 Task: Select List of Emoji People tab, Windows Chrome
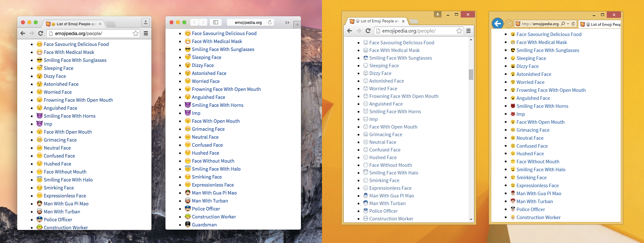point(377,21)
